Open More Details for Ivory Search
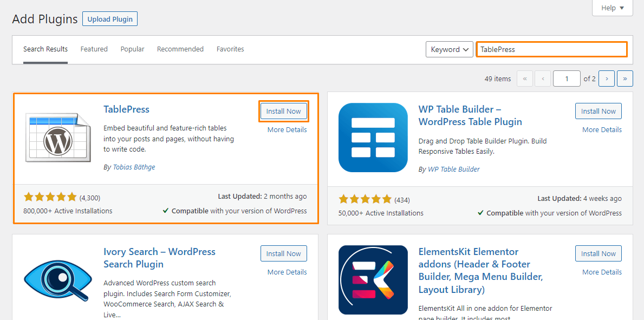Screen dimensions: 644x320 (x=287, y=272)
